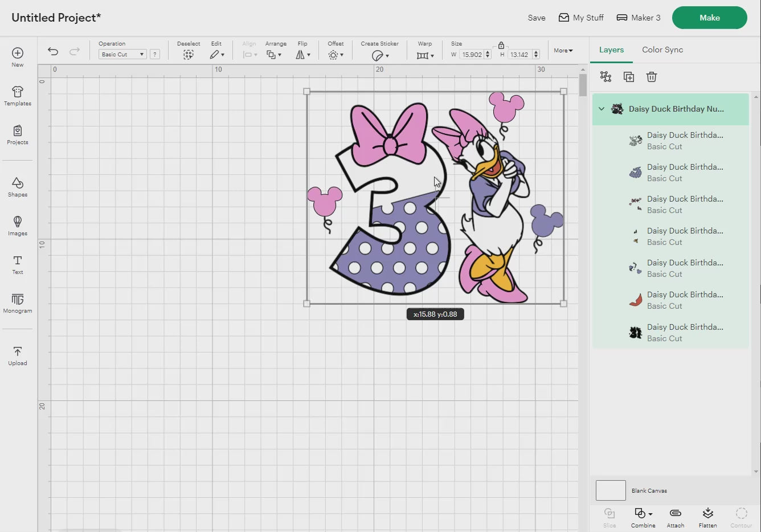Select the Maker 3 machine

(x=639, y=18)
